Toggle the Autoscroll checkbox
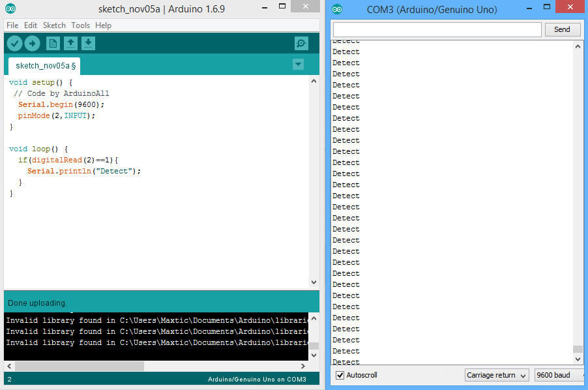The image size is (588, 390). pos(340,375)
